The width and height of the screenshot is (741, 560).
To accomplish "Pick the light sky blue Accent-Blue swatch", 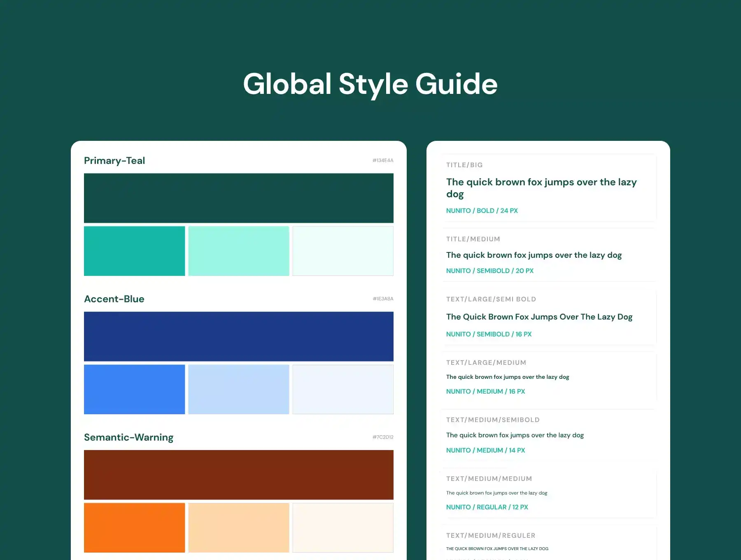I will click(x=239, y=389).
